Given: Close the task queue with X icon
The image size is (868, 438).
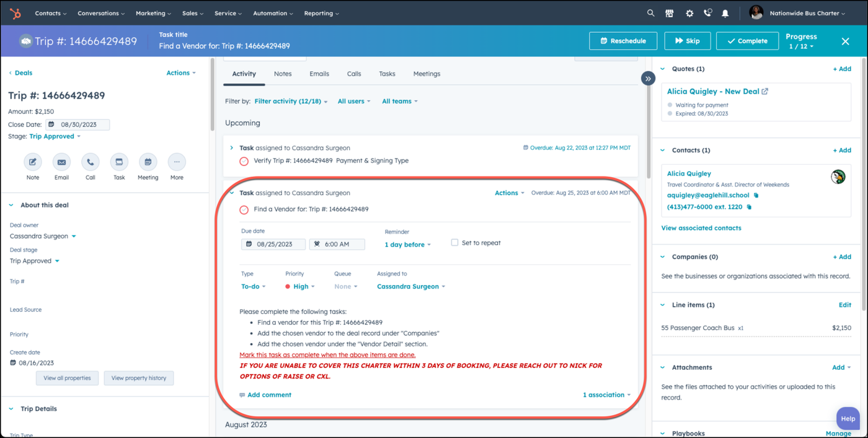Looking at the screenshot, I should coord(845,41).
